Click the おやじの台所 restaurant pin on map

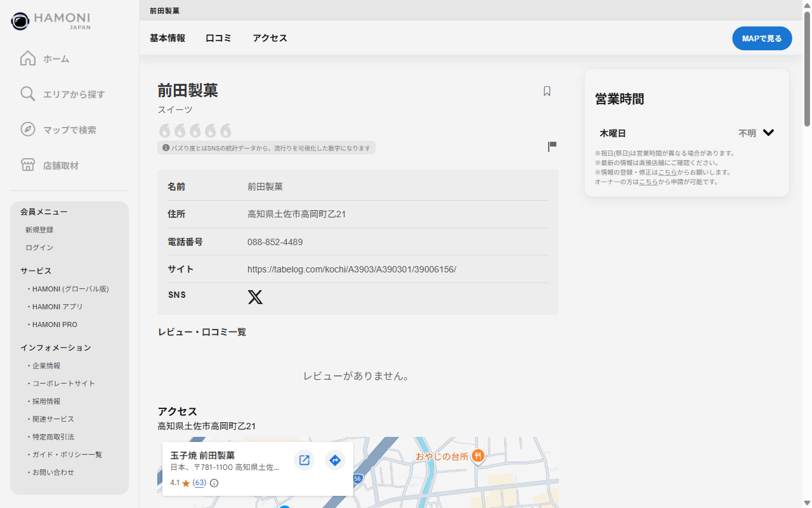(478, 455)
